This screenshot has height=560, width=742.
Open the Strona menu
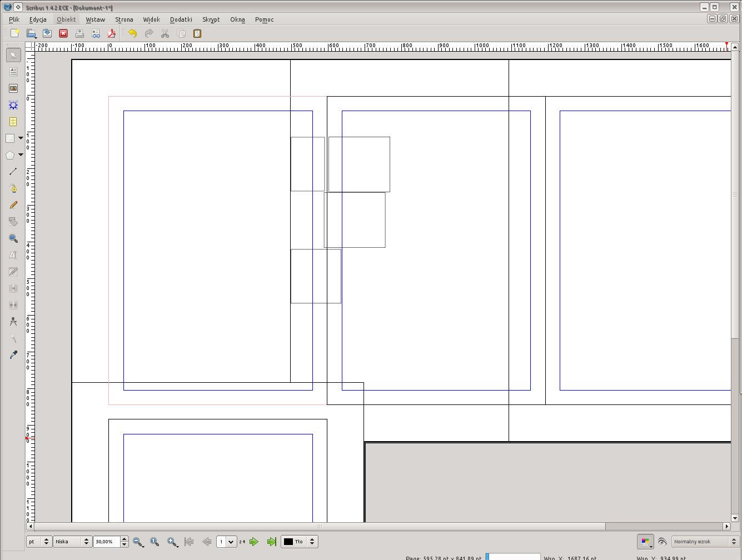pos(124,19)
